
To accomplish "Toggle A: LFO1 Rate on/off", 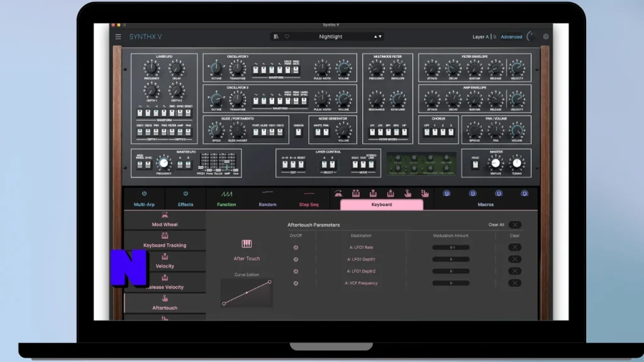I will (296, 248).
